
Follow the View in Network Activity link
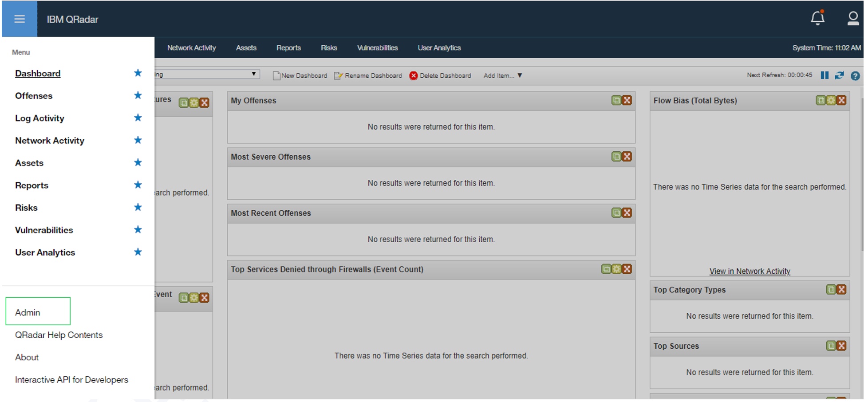pyautogui.click(x=750, y=271)
